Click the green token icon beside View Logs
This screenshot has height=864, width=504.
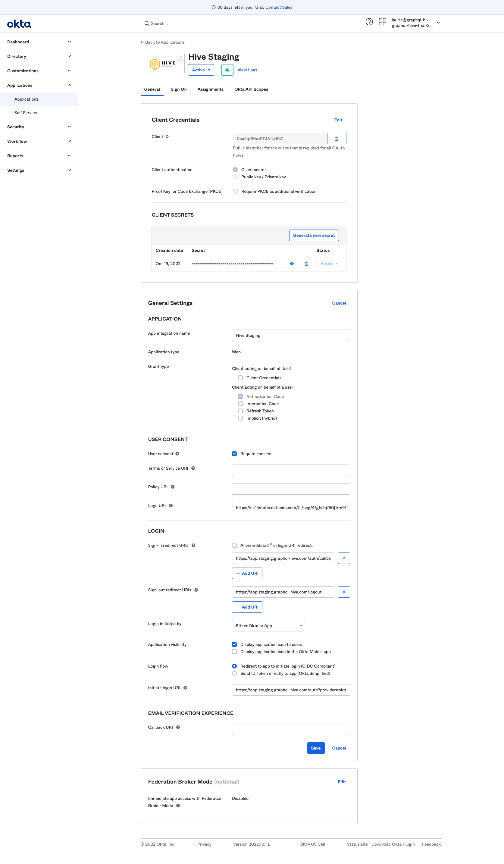(227, 70)
